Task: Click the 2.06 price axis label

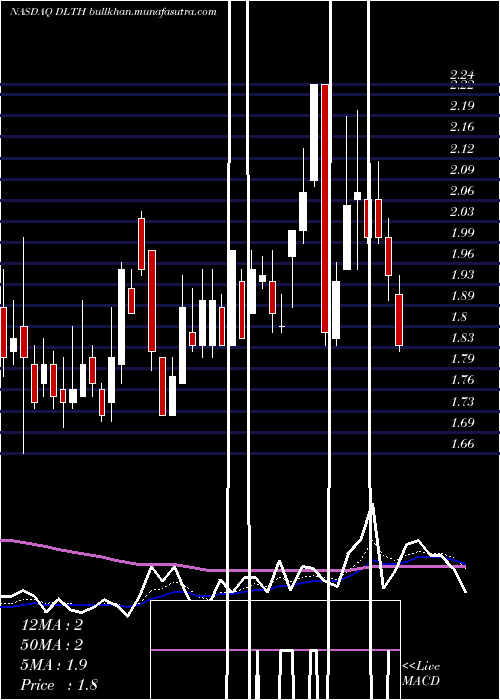Action: pyautogui.click(x=462, y=191)
